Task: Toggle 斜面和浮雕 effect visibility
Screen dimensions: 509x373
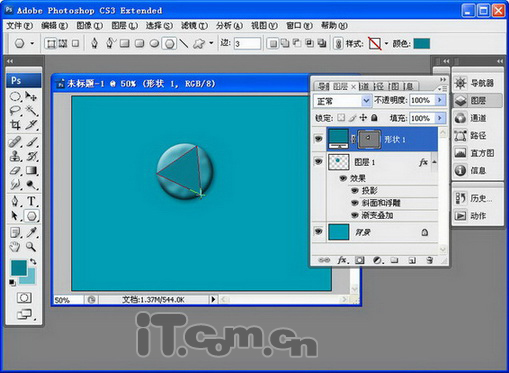Action: click(x=355, y=203)
